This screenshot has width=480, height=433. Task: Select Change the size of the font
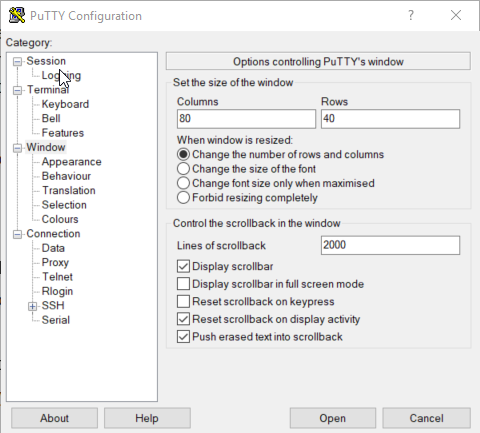click(x=246, y=169)
